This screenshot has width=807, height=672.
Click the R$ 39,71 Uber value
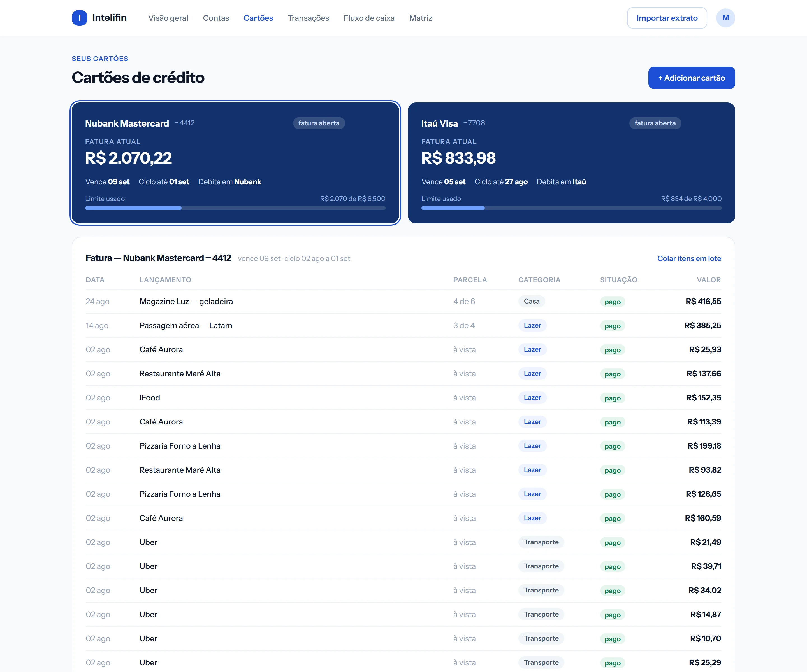coord(706,566)
